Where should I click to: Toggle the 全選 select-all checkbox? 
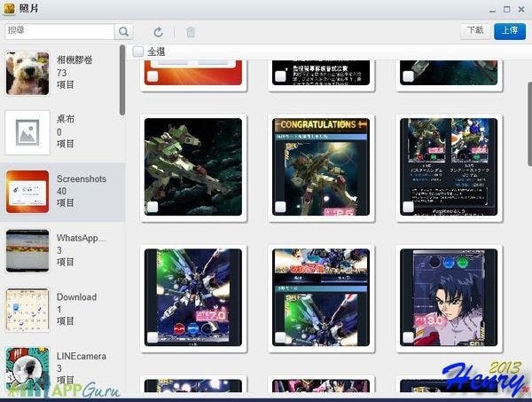(x=138, y=52)
